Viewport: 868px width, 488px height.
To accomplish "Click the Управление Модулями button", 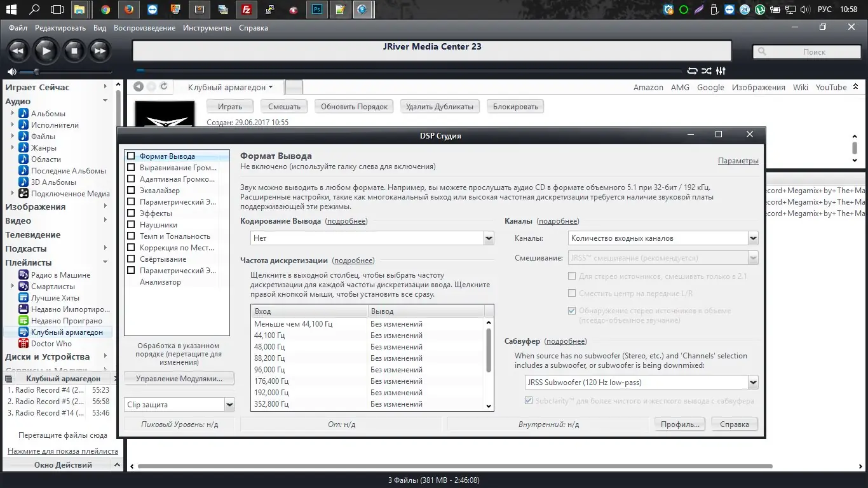I will click(179, 378).
